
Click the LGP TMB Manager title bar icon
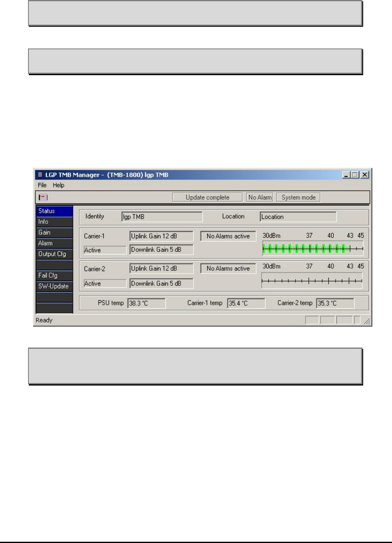(40, 175)
